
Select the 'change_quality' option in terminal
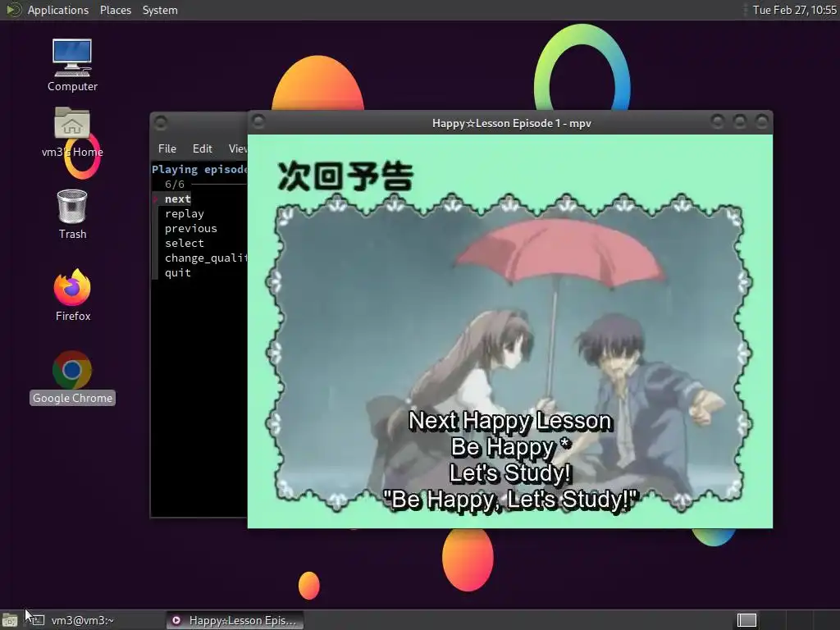tap(206, 258)
